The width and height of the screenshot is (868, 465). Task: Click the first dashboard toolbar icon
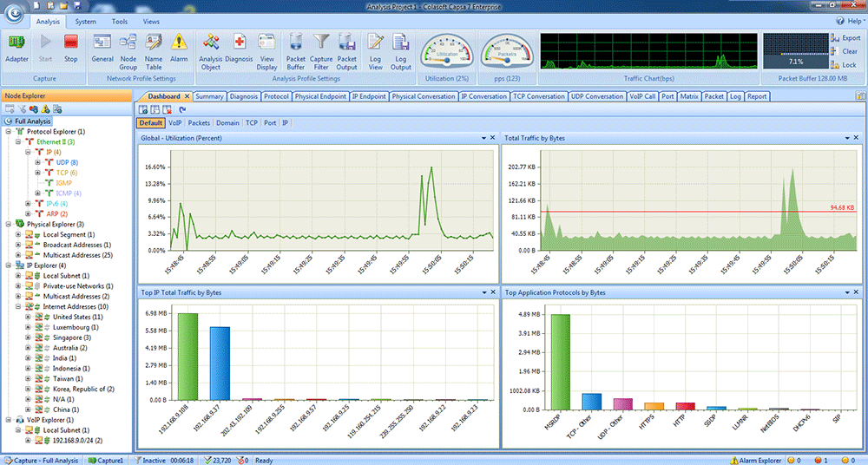pos(143,109)
